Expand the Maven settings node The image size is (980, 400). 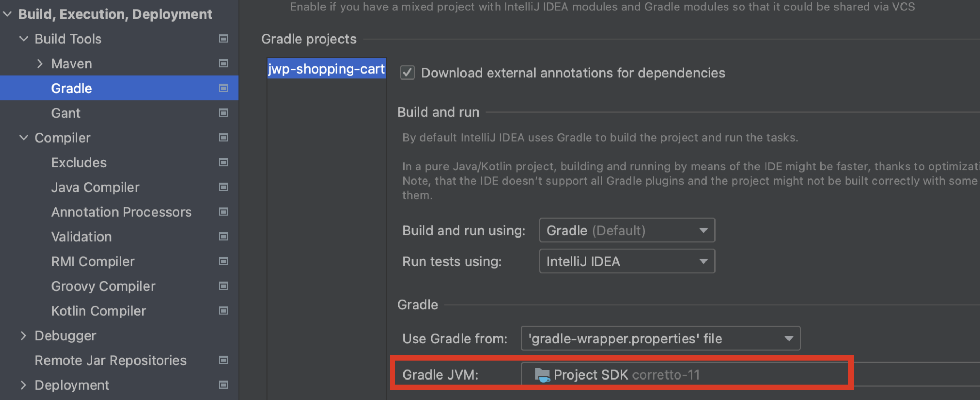pyautogui.click(x=40, y=64)
